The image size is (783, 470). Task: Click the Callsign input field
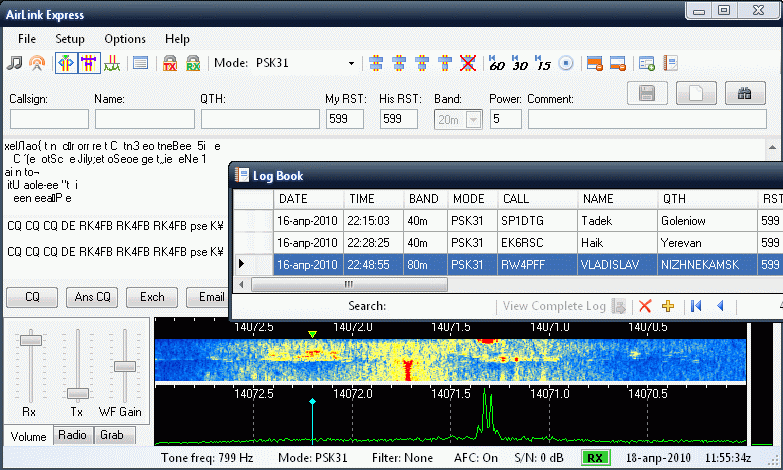coord(49,119)
